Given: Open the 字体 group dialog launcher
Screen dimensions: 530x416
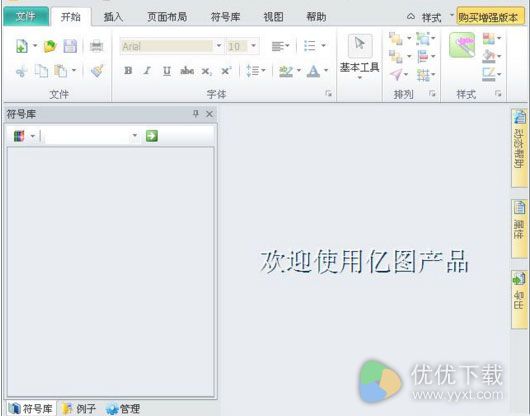Looking at the screenshot, I should pyautogui.click(x=328, y=94).
